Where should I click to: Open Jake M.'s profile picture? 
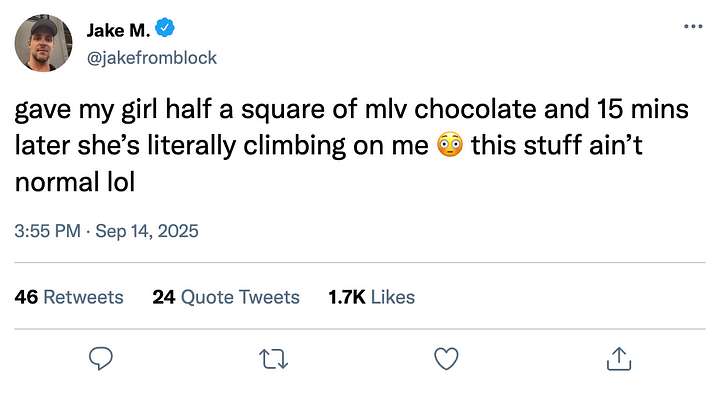point(45,44)
